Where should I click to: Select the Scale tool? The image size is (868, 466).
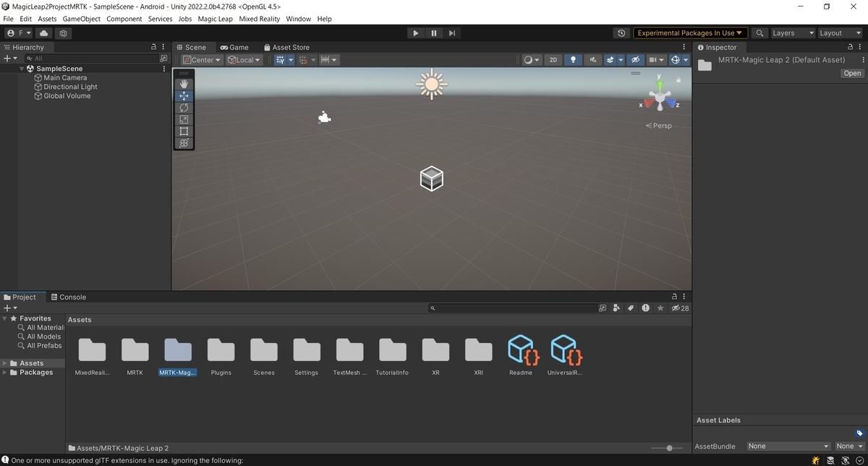[184, 119]
